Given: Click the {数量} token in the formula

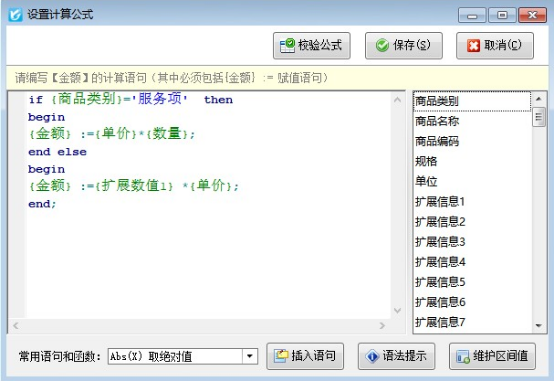Looking at the screenshot, I should (x=166, y=134).
